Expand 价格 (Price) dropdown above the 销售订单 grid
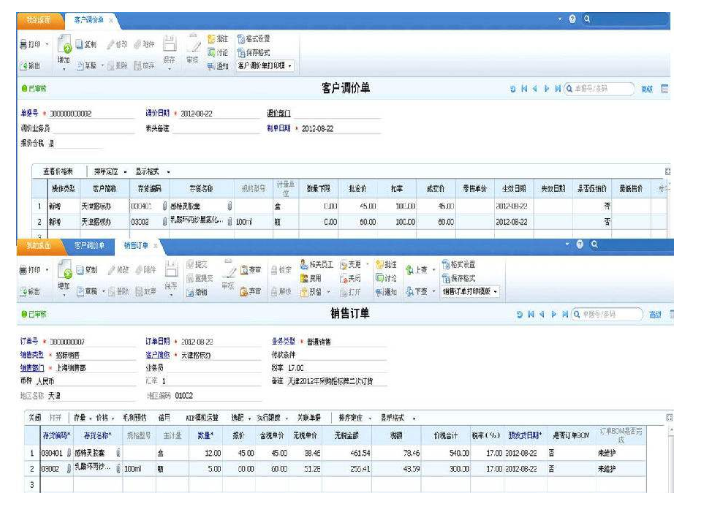 [x=113, y=418]
